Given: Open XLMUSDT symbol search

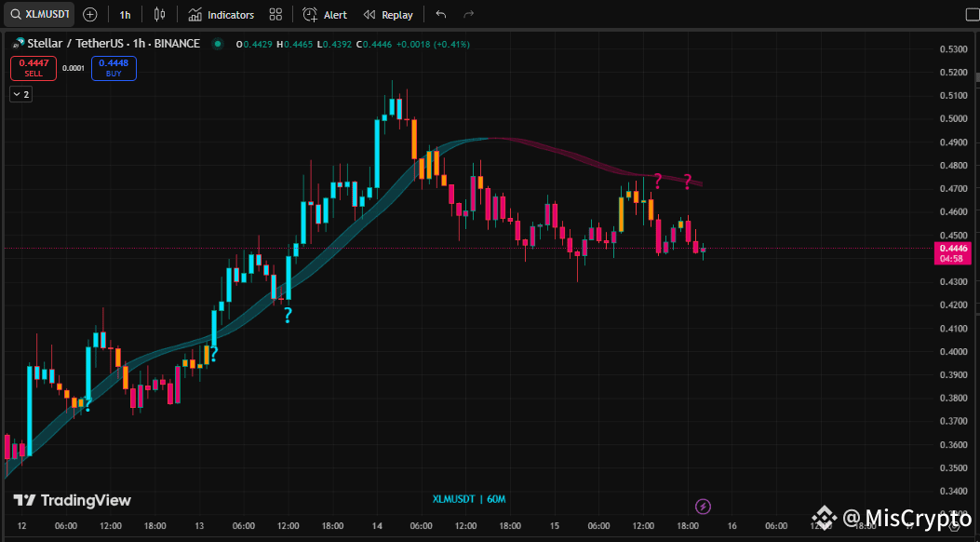Looking at the screenshot, I should coord(39,14).
